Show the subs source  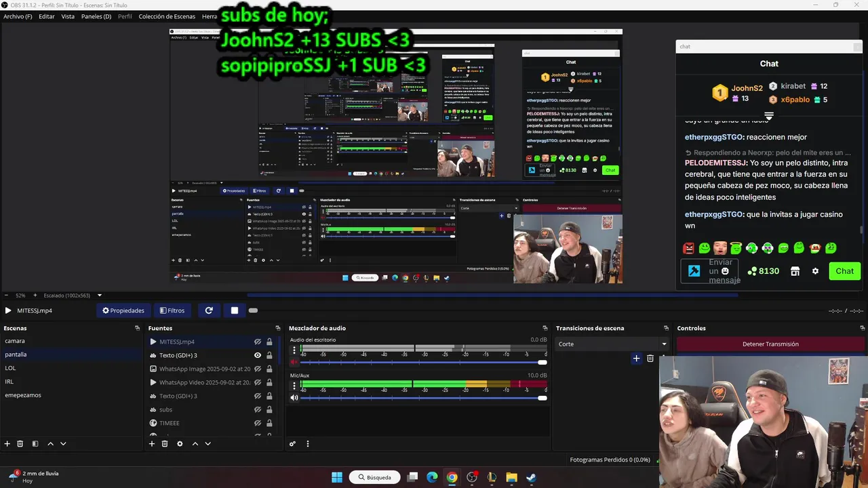click(x=258, y=409)
